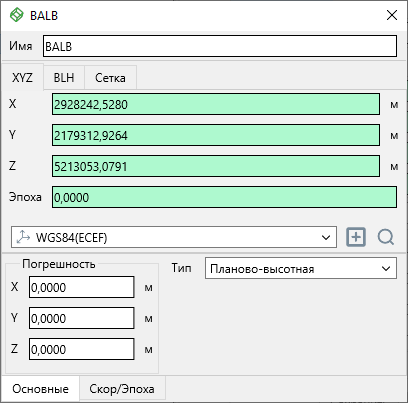This screenshot has width=408, height=403.
Task: Click the green BALB window logo icon
Action: click(x=16, y=15)
